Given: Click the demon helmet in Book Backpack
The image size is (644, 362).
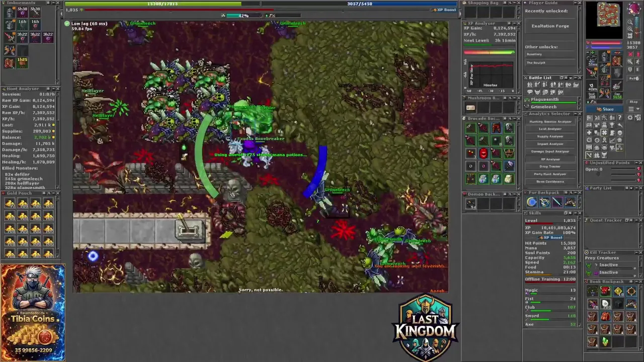Looking at the screenshot, I should click(605, 291).
